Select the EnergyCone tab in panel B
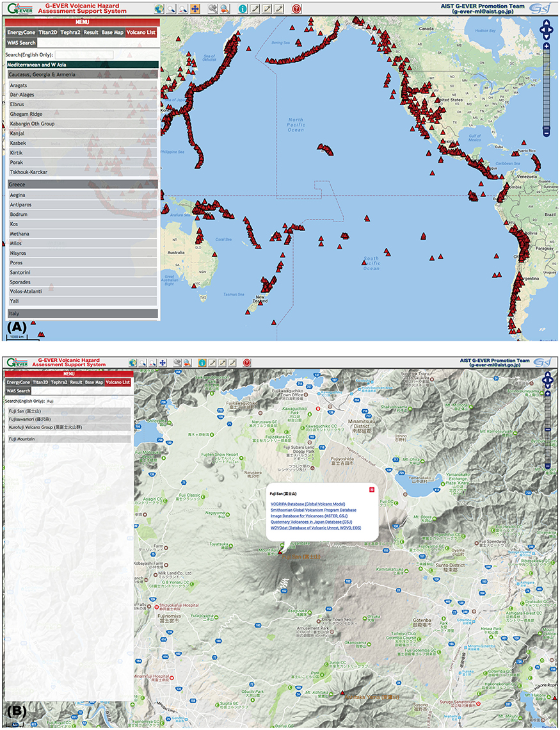 (18, 382)
